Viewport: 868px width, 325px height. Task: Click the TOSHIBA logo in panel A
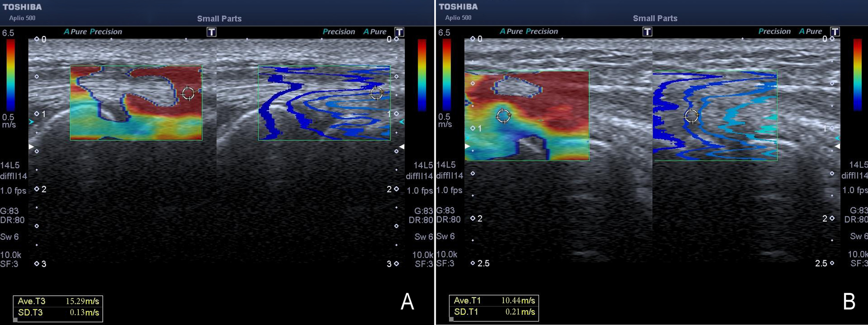(x=22, y=7)
